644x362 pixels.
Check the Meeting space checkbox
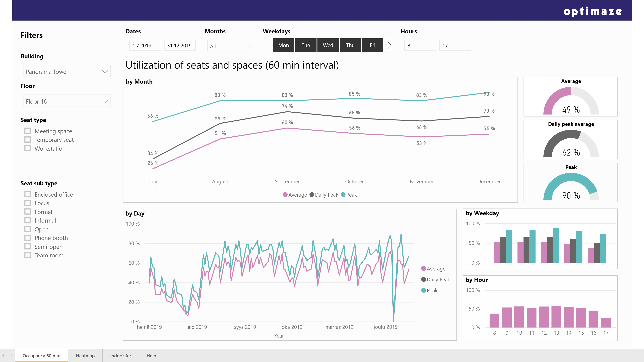(28, 131)
